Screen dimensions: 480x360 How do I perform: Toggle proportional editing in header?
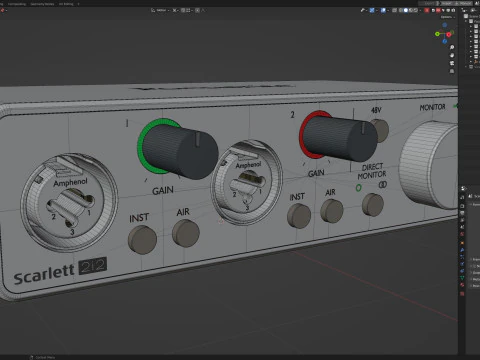point(197,10)
